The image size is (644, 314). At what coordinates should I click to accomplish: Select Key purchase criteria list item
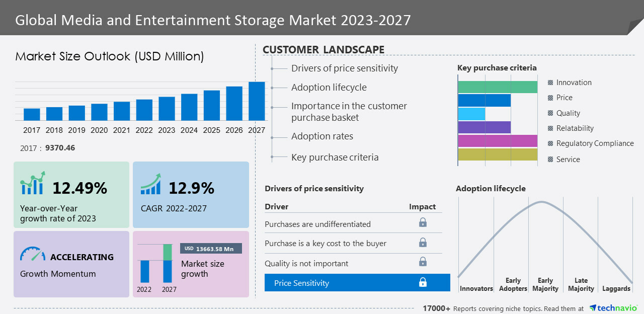coord(335,157)
